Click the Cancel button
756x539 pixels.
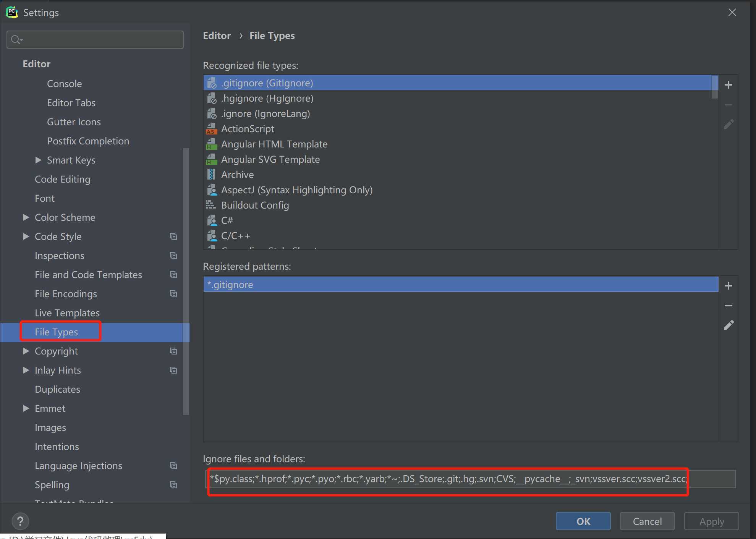point(647,521)
